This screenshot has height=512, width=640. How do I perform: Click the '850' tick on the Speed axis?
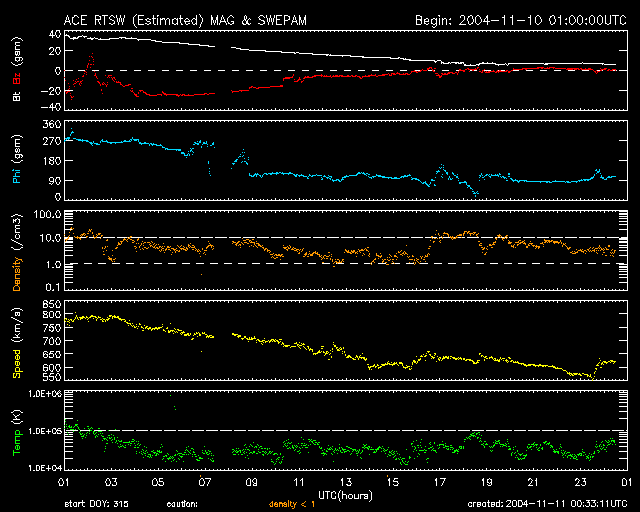(x=52, y=304)
